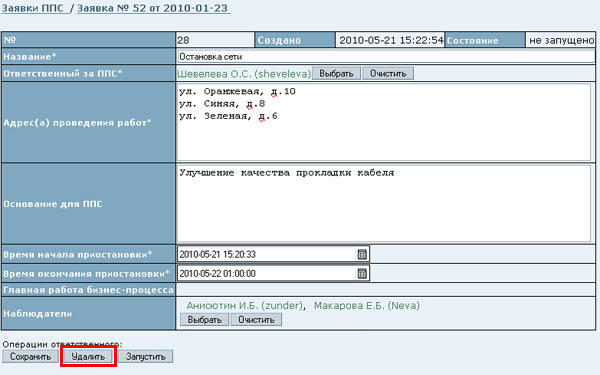The height and width of the screenshot is (375, 600).
Task: Click Выбрать button under Наблюдатели
Action: click(204, 320)
